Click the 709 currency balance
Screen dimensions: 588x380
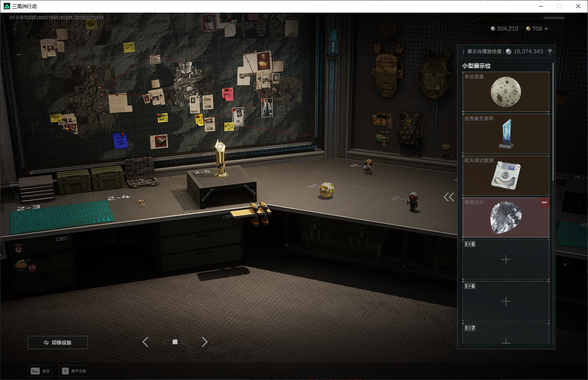[x=537, y=29]
